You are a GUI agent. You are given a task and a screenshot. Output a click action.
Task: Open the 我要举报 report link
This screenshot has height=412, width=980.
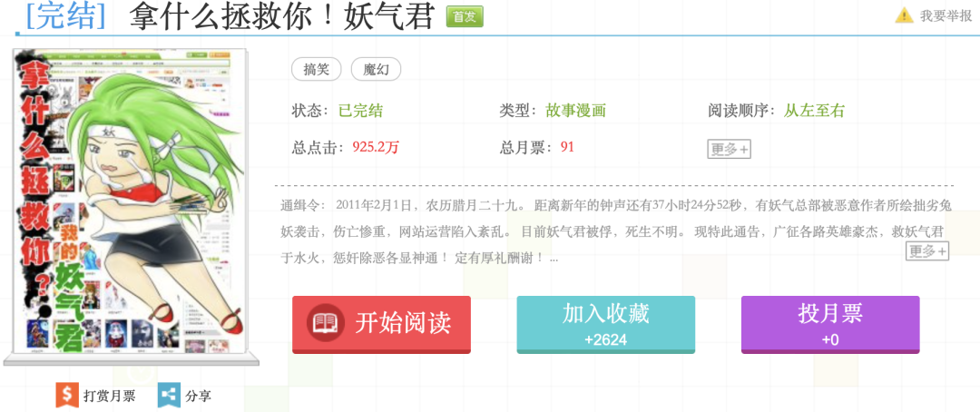click(945, 15)
